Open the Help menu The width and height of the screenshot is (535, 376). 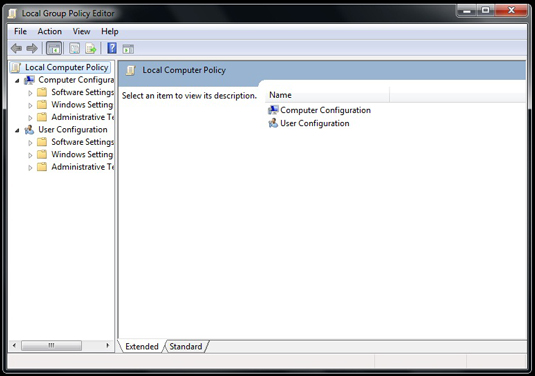pyautogui.click(x=110, y=31)
